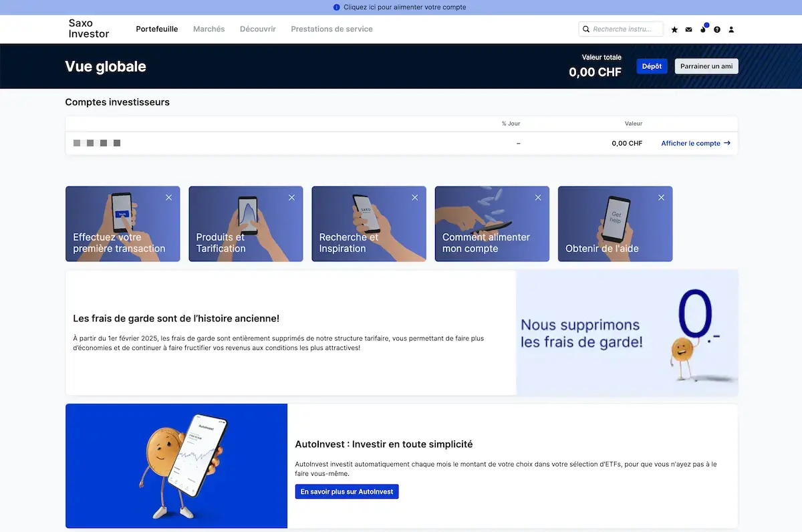Screen dimensions: 802x532
Task: Close the 'Recherche et Inspiration' card
Action: click(x=414, y=197)
